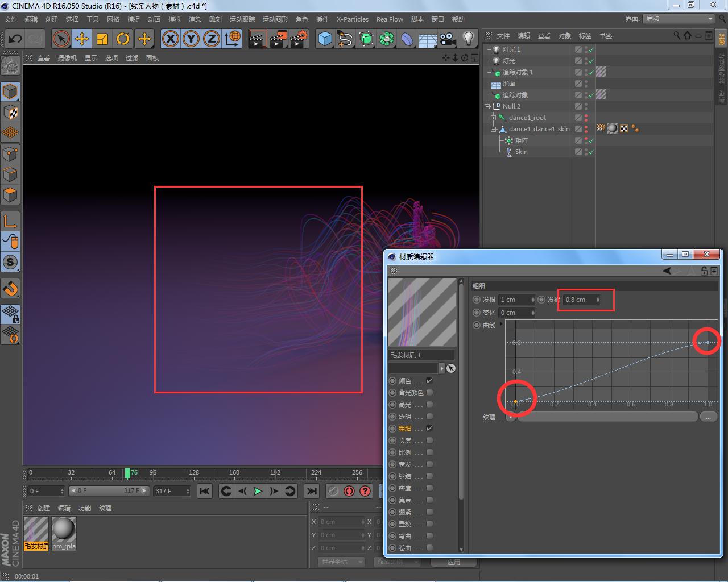Toggle the X axis lock

(x=170, y=39)
